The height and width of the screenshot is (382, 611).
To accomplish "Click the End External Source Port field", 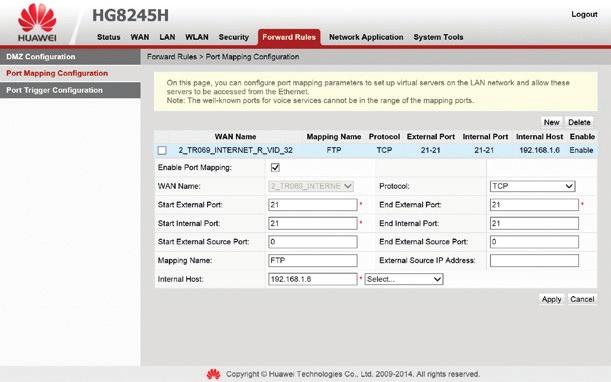I will pos(534,242).
